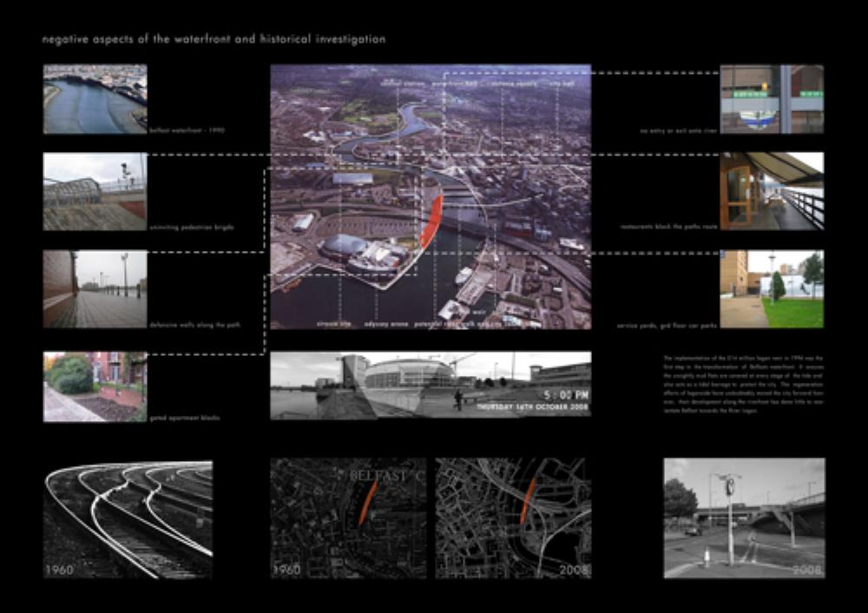Click the board title about negative aspects
This screenshot has width=868, height=613.
click(x=214, y=40)
